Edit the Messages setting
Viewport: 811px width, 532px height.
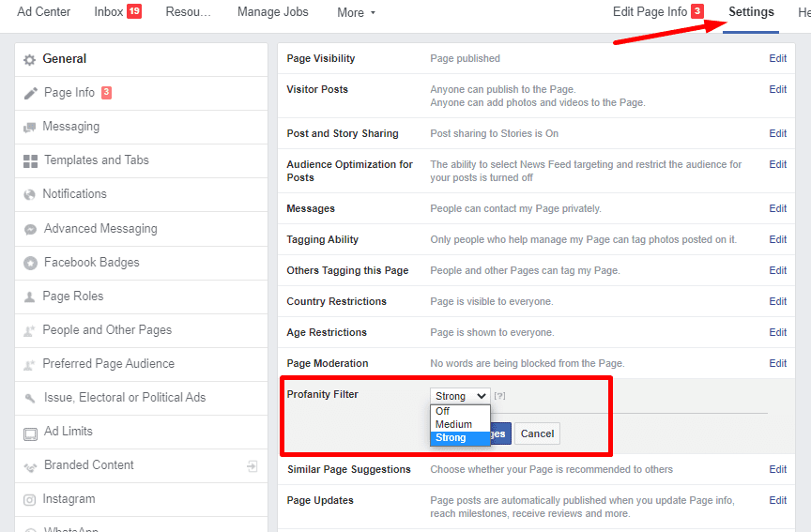click(x=777, y=208)
